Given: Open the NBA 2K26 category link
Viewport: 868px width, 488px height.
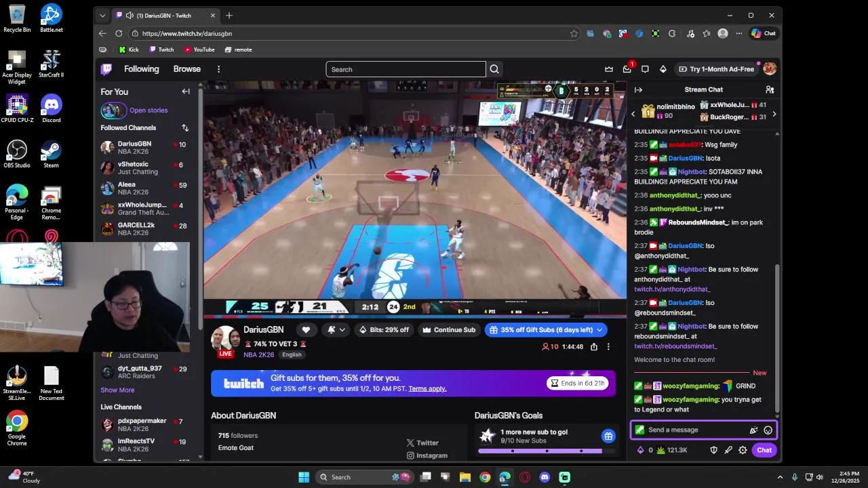Looking at the screenshot, I should (x=259, y=354).
